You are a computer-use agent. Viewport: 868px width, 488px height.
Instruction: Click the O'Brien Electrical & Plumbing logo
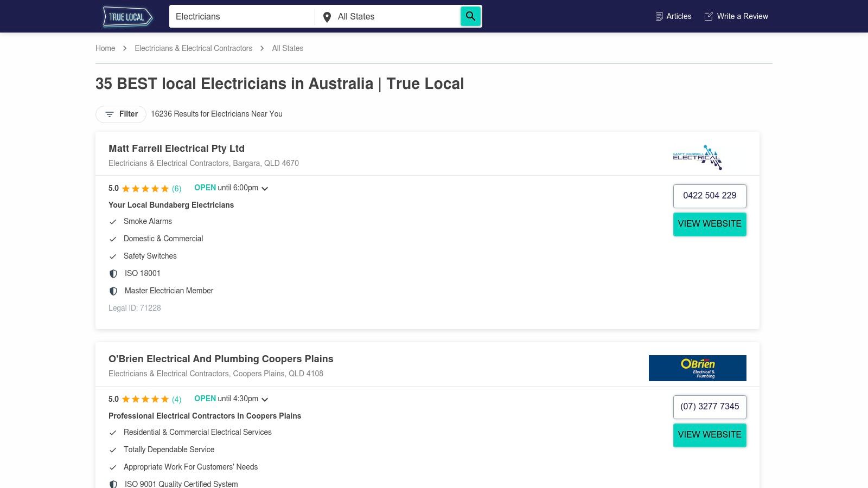pos(698,368)
